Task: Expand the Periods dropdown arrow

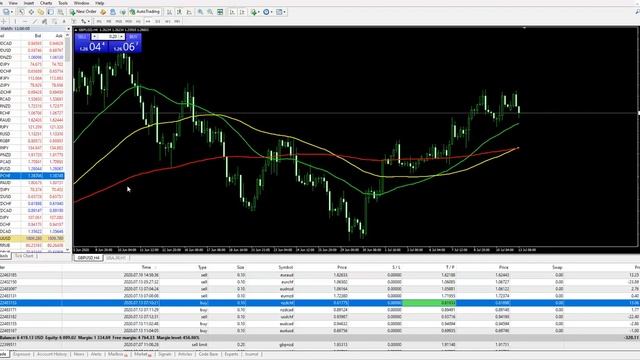Action: [x=271, y=12]
